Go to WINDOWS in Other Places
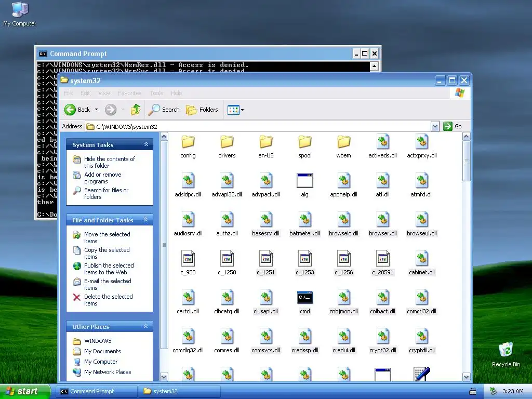This screenshot has width=532, height=399. (x=98, y=341)
